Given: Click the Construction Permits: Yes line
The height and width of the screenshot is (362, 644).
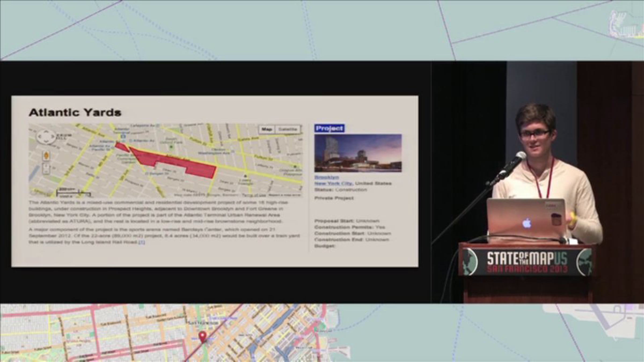Looking at the screenshot, I should pos(350,227).
